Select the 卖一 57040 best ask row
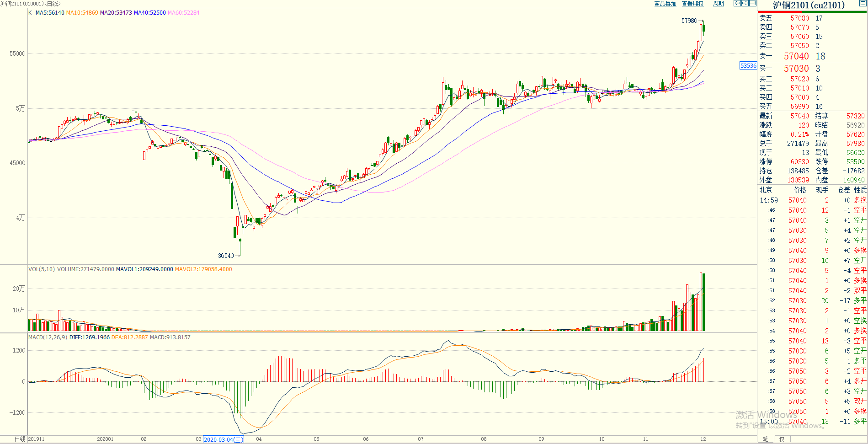Viewport: 868px width, 444px height. (813, 56)
